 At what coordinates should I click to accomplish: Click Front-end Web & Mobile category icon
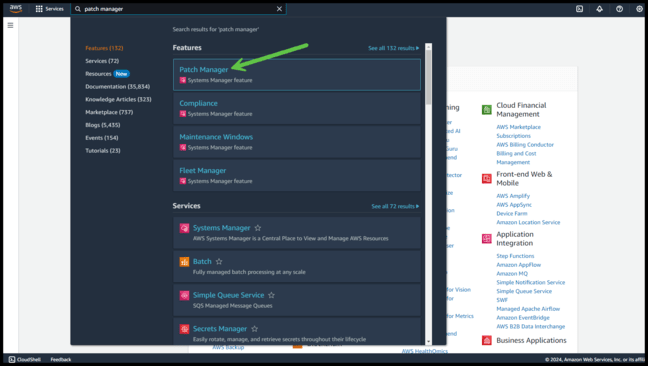point(487,178)
